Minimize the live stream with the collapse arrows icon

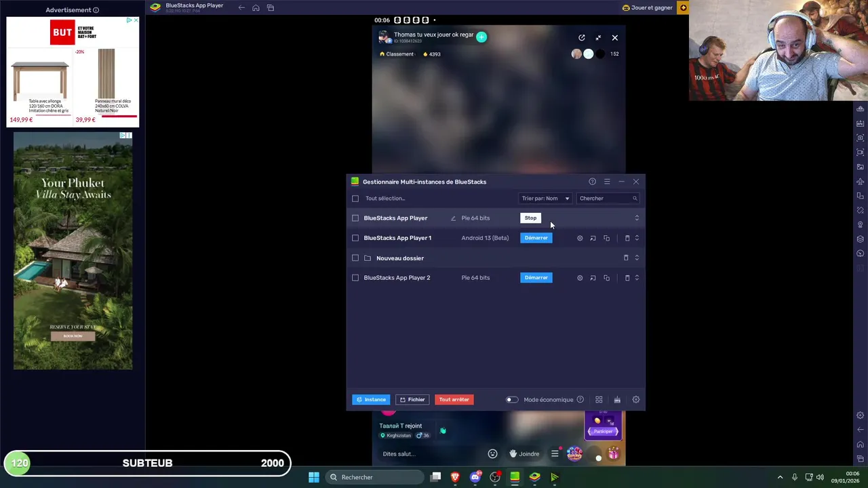coord(598,38)
